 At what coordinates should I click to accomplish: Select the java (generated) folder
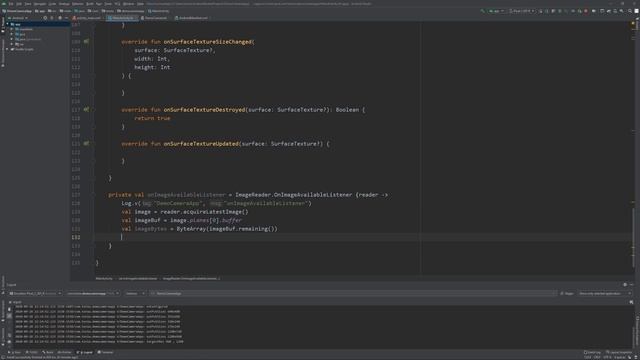tap(28, 39)
